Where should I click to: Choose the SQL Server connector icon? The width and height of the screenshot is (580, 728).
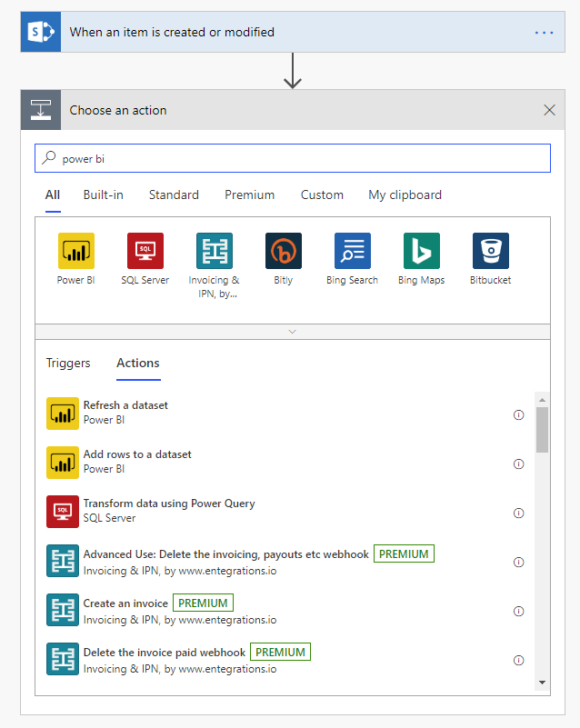coord(145,251)
